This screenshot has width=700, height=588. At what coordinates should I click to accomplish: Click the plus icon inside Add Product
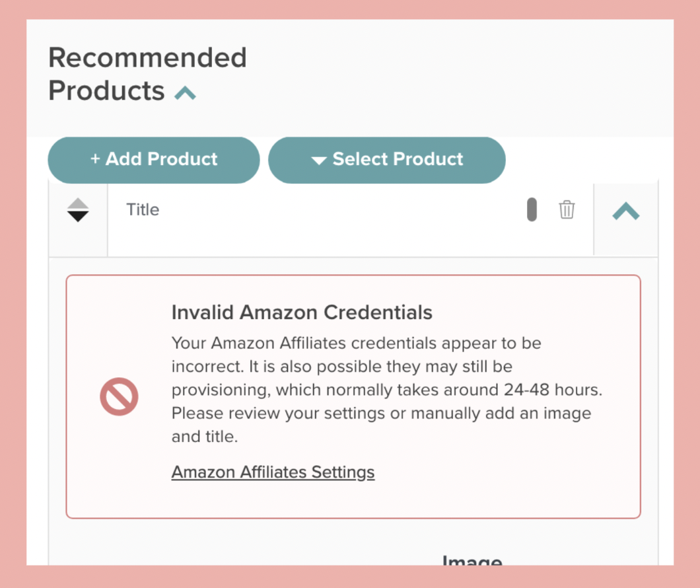point(96,159)
